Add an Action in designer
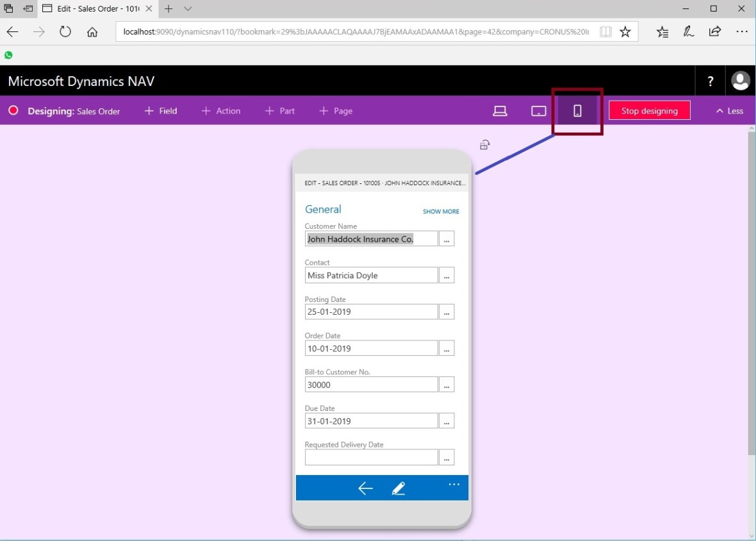The width and height of the screenshot is (756, 541). (220, 111)
